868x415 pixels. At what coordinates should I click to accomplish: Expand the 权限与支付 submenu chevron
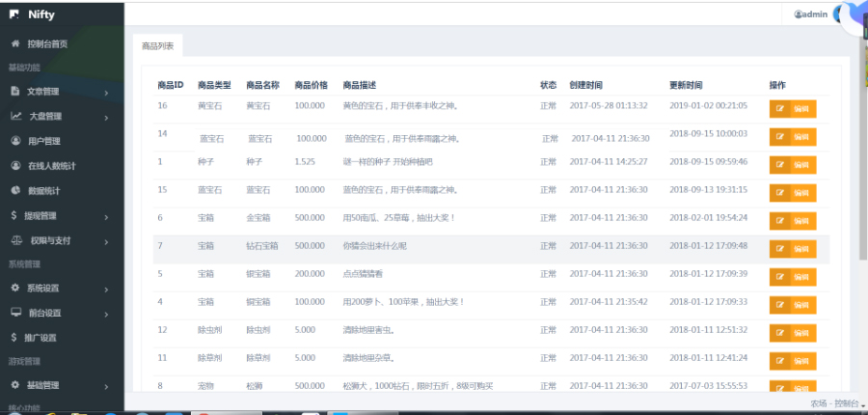point(106,240)
